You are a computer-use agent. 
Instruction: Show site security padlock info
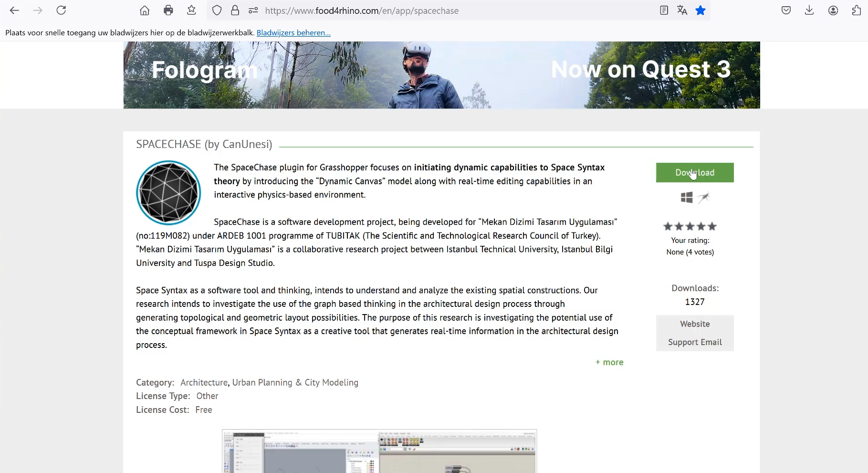[235, 11]
